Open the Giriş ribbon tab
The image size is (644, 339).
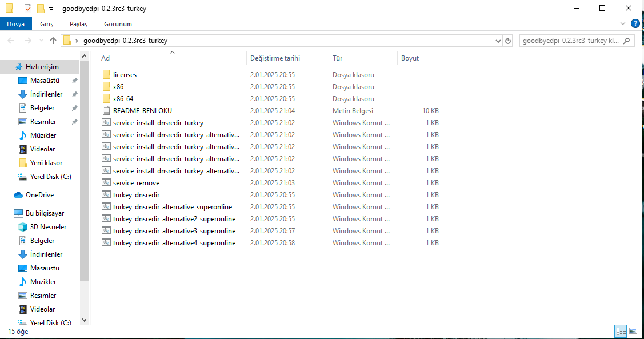46,24
